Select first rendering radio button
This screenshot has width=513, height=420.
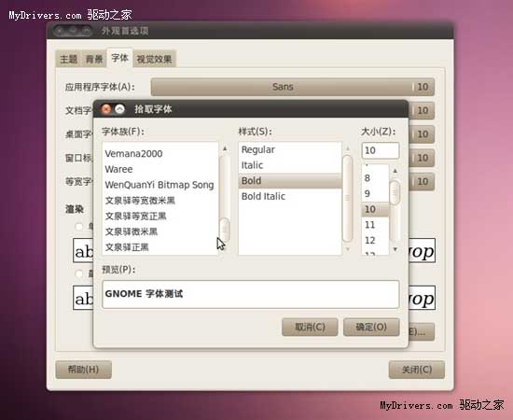[79, 226]
